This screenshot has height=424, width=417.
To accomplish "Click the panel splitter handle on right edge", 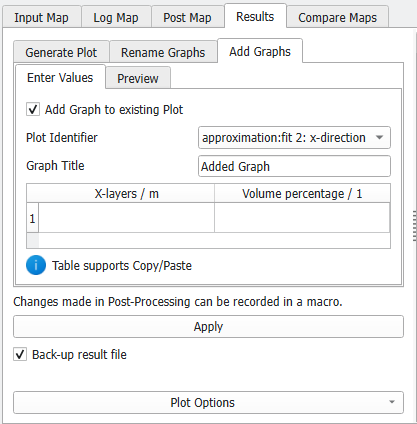I will pos(414,226).
